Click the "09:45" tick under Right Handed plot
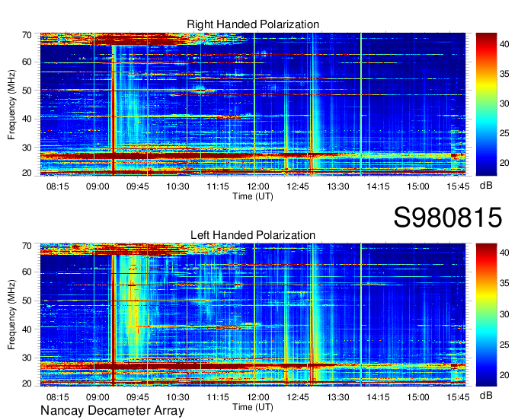This screenshot has height=420, width=518. click(137, 186)
